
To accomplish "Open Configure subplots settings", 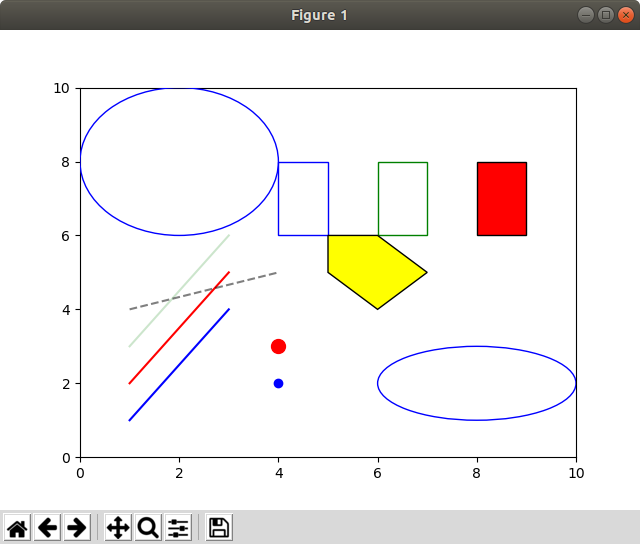I will click(x=178, y=528).
